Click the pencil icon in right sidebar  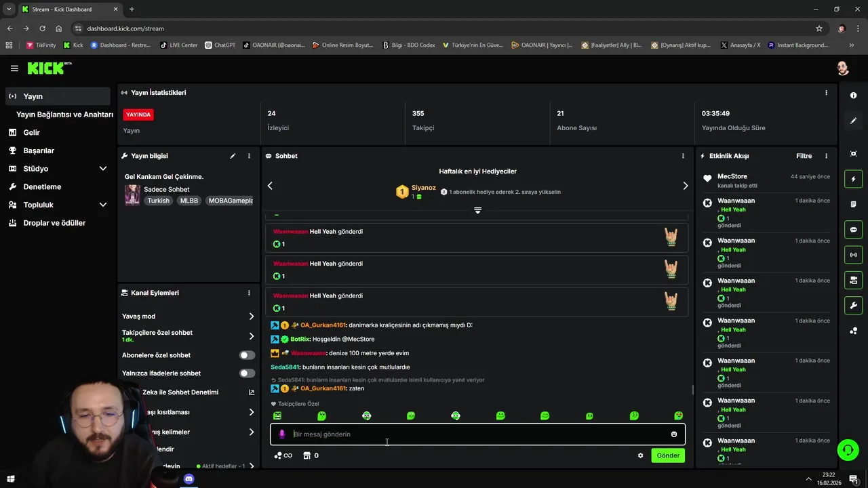point(853,121)
